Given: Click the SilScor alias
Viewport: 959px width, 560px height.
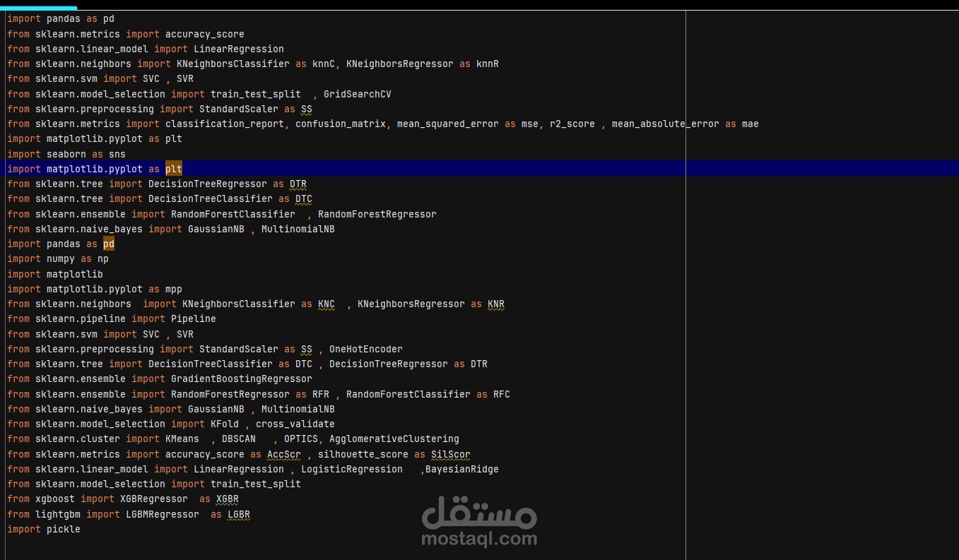Looking at the screenshot, I should (451, 454).
